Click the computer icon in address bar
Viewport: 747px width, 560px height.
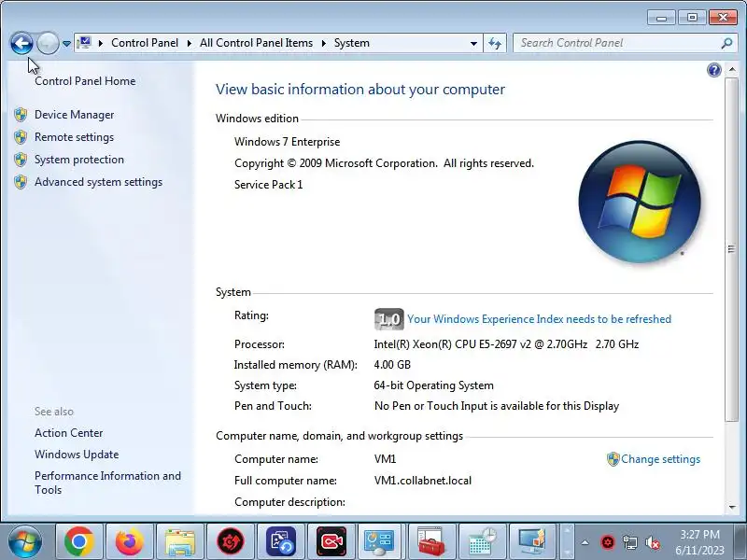pos(84,43)
